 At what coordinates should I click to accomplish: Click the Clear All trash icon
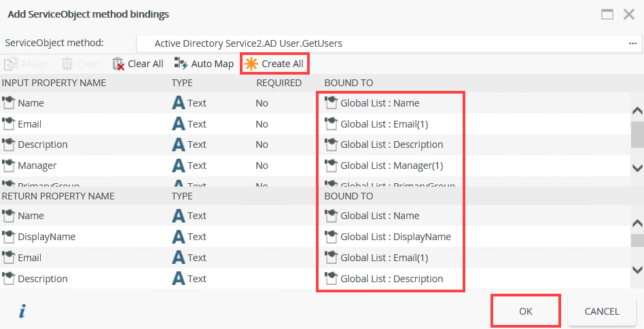(x=118, y=64)
